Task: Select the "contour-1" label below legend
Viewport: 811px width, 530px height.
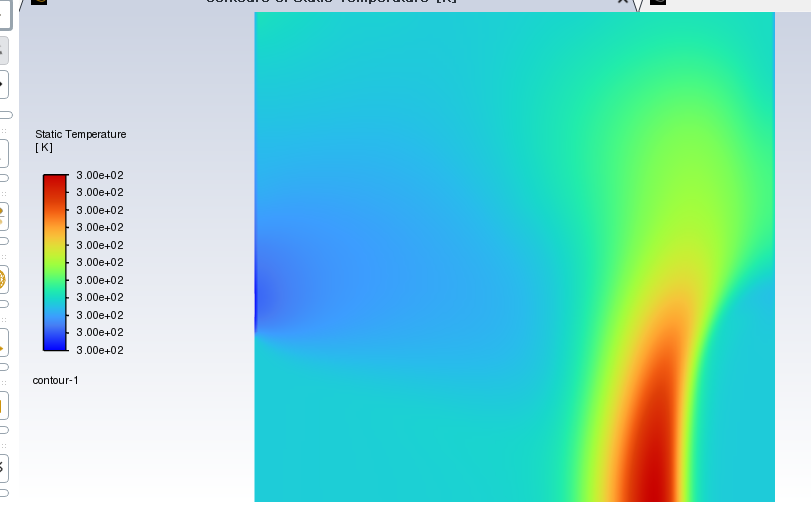Action: click(55, 381)
